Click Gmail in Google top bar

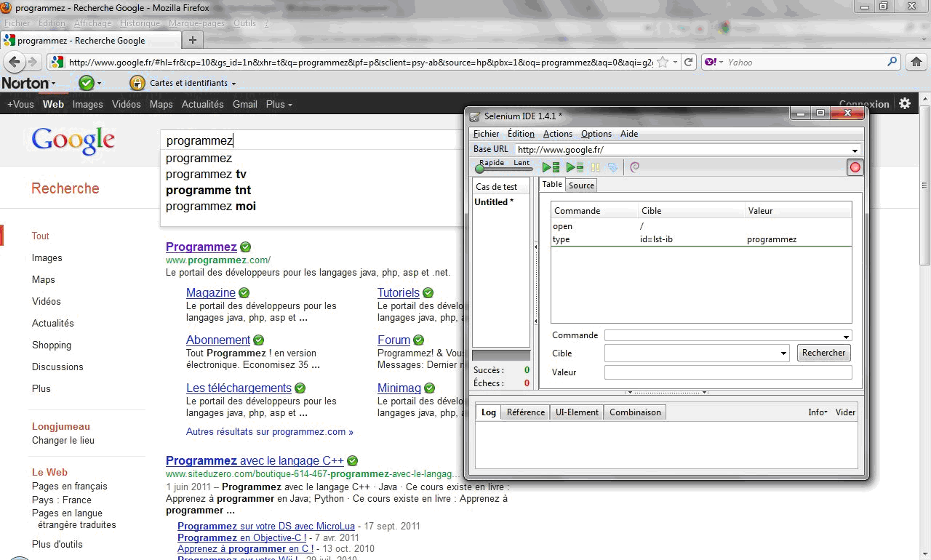(x=245, y=104)
